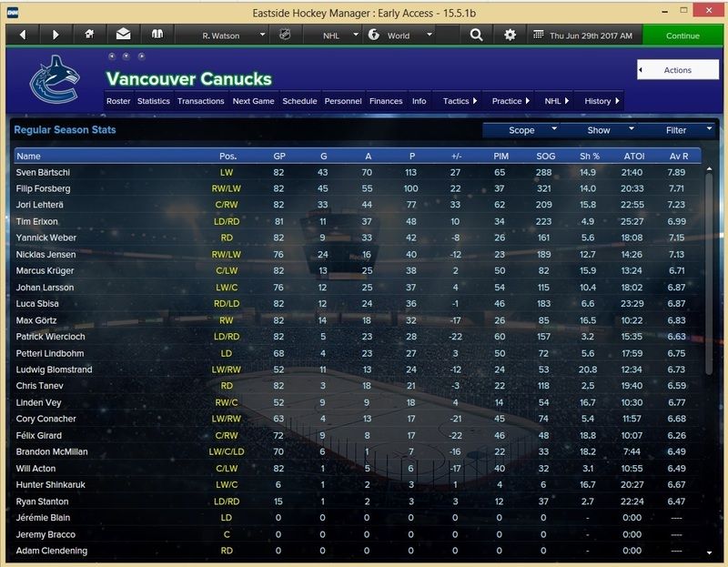Image resolution: width=728 pixels, height=567 pixels.
Task: Click the second small dot above team name
Action: [x=126, y=56]
